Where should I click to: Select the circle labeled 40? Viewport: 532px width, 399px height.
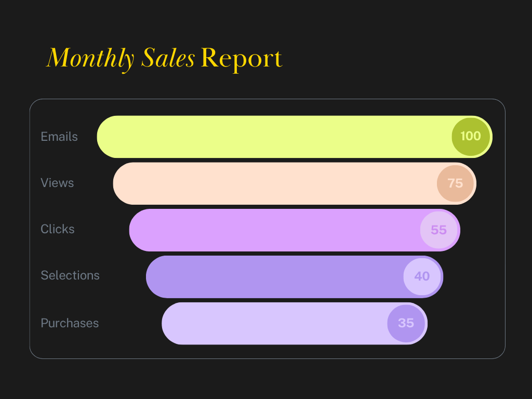[422, 276]
